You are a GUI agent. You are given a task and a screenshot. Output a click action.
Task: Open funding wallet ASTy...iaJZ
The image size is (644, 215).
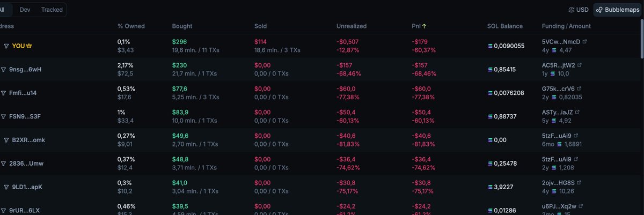559,112
